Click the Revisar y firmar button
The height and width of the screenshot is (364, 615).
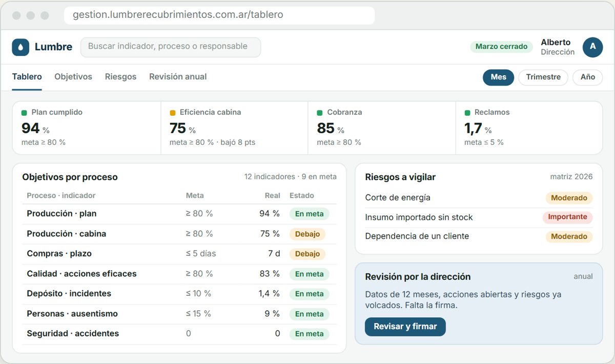pos(405,327)
